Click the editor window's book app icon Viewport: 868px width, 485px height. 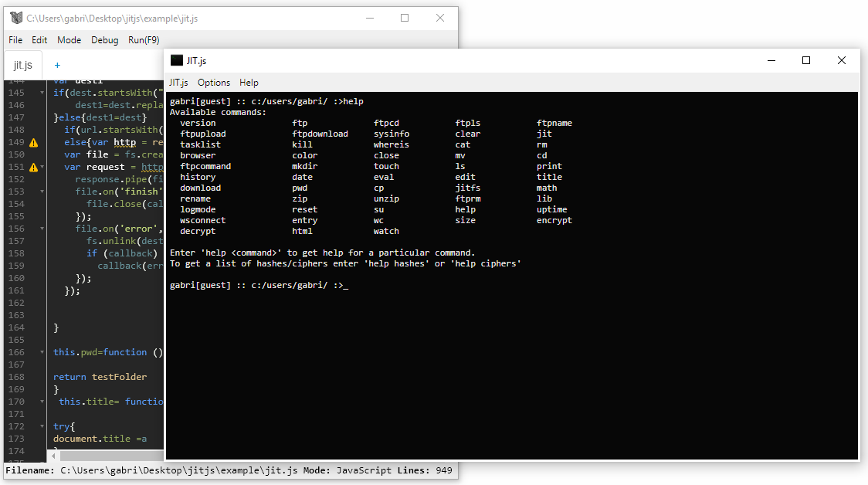[17, 19]
